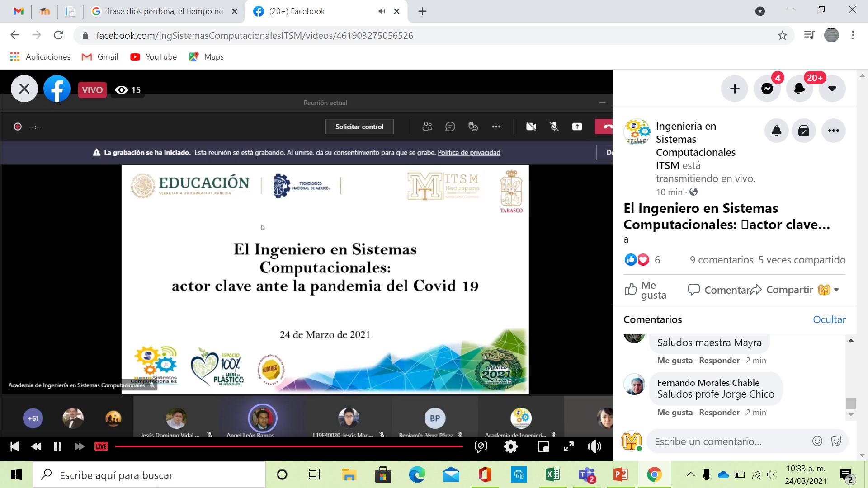Viewport: 868px width, 488px height.
Task: Open Microsoft Teams from the taskbar
Action: (x=587, y=475)
